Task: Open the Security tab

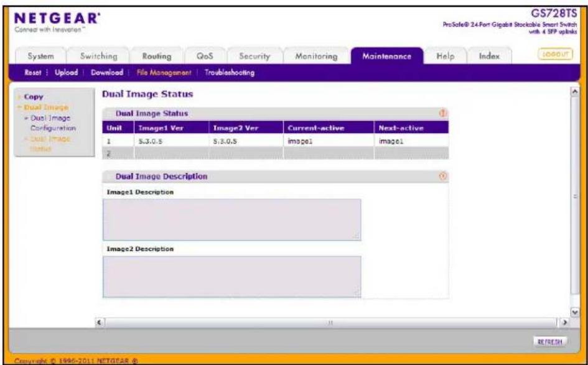Action: coord(254,56)
